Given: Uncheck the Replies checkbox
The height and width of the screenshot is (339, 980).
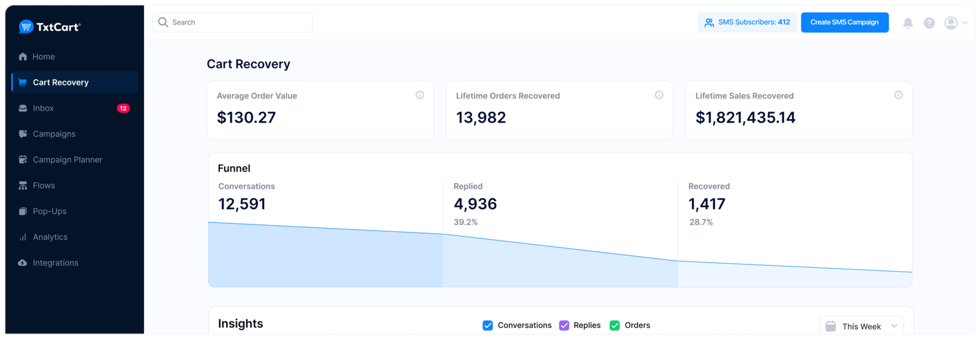Looking at the screenshot, I should (564, 326).
